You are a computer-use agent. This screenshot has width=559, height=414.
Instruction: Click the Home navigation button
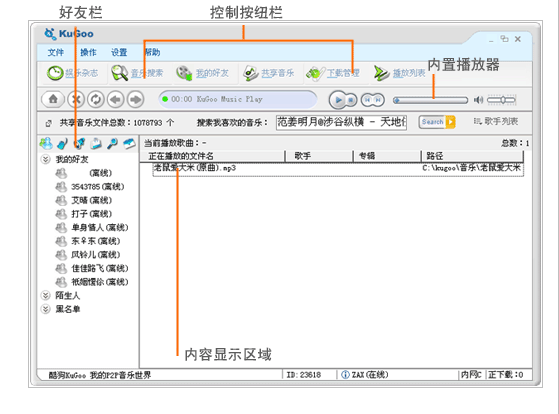[x=53, y=99]
